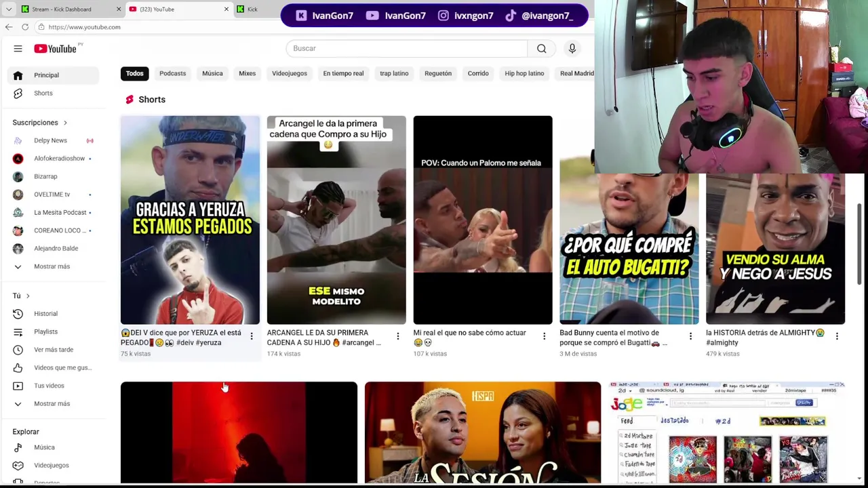This screenshot has height=488, width=868.
Task: Open Suscripciones section chevron
Action: [x=65, y=123]
